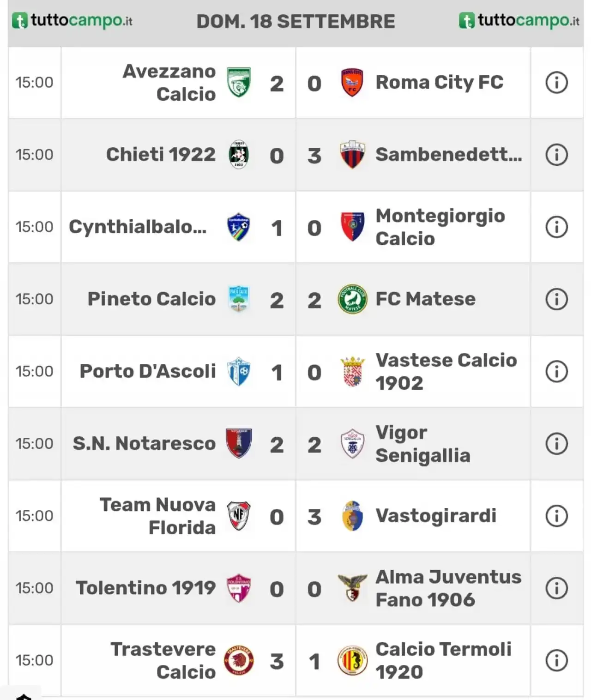Open the left tuttocampo.it logo
Screen dimensions: 591x700
tap(72, 21)
